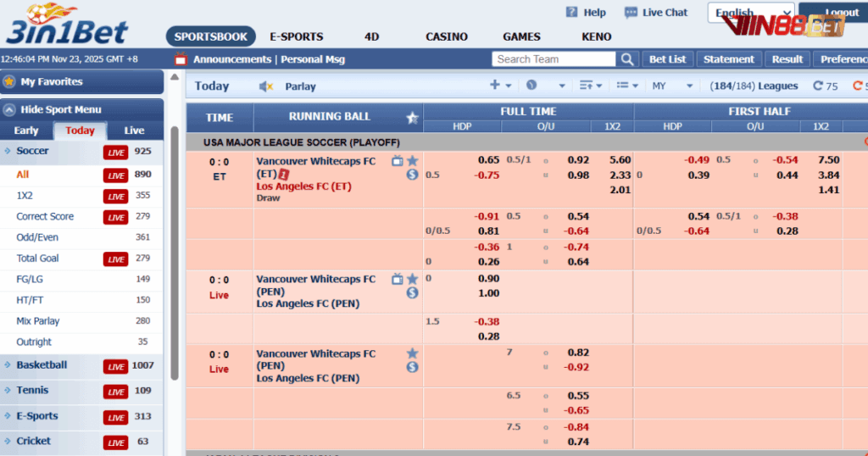Collapse the Hide Sport Menu section

point(9,109)
